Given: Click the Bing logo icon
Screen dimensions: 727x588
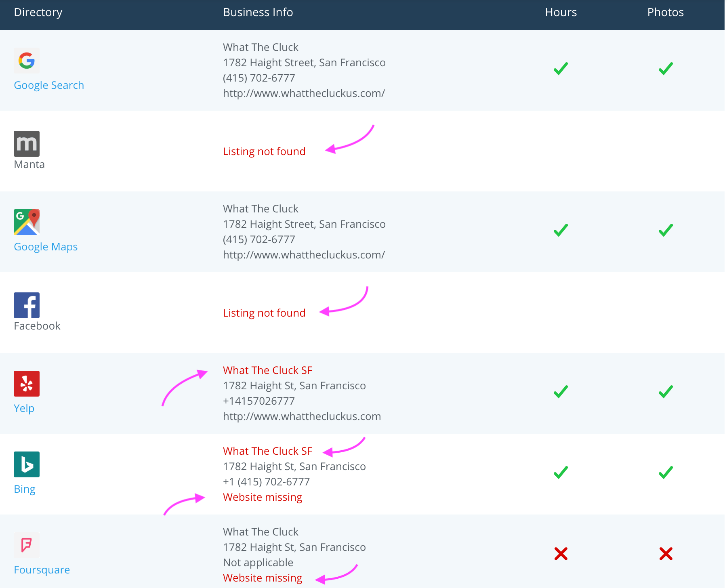Looking at the screenshot, I should (x=27, y=464).
